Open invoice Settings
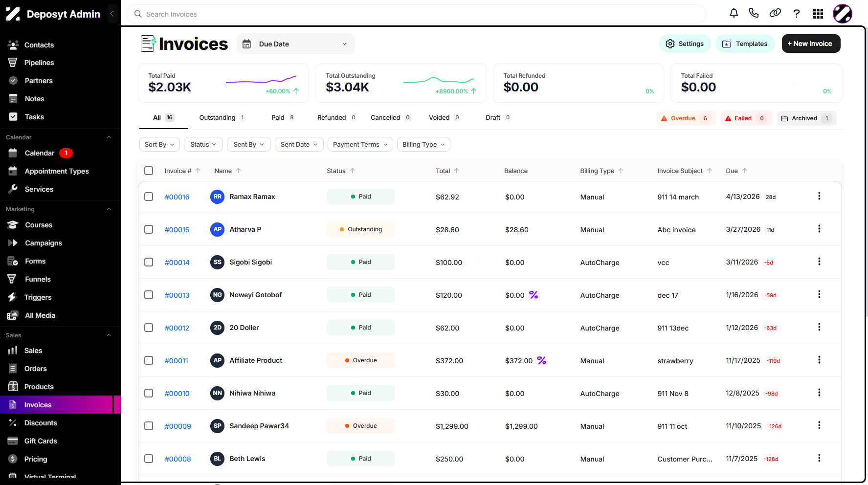The image size is (868, 485). click(685, 44)
